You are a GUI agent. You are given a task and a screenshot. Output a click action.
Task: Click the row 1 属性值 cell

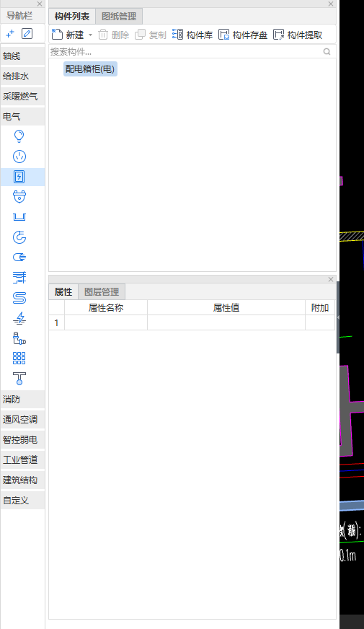pos(226,322)
